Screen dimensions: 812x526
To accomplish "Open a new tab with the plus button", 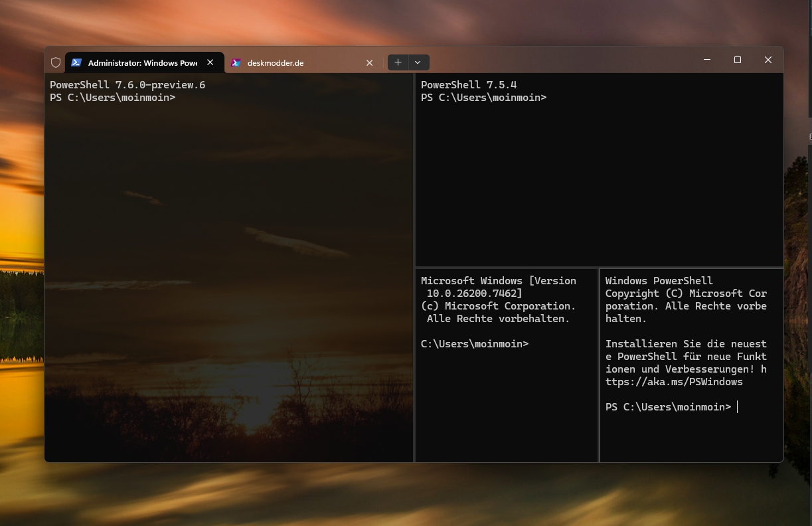I will (398, 62).
